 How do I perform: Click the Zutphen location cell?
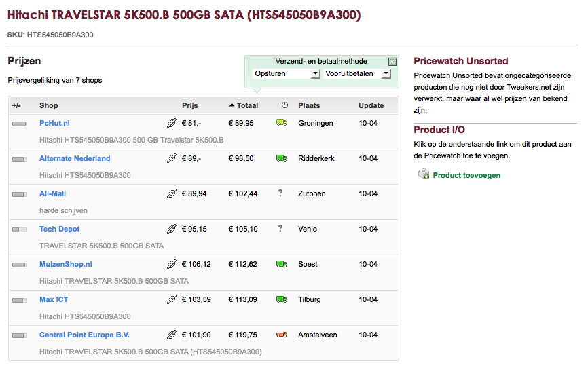click(312, 193)
